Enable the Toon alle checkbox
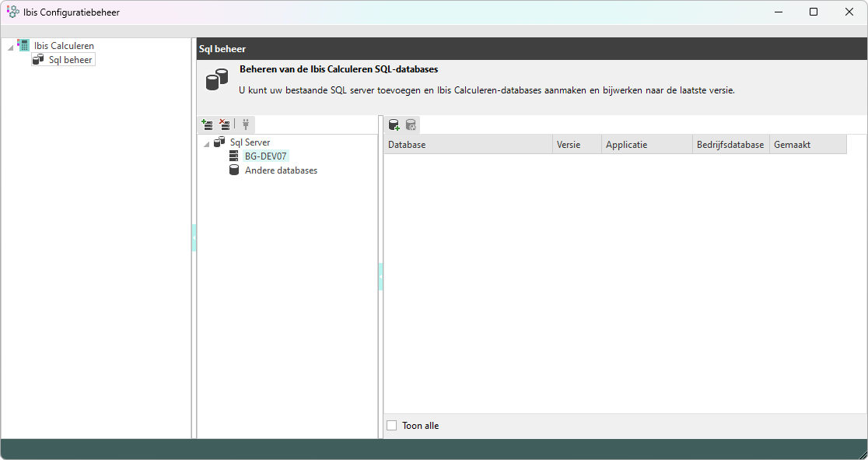The height and width of the screenshot is (460, 868). [x=392, y=426]
